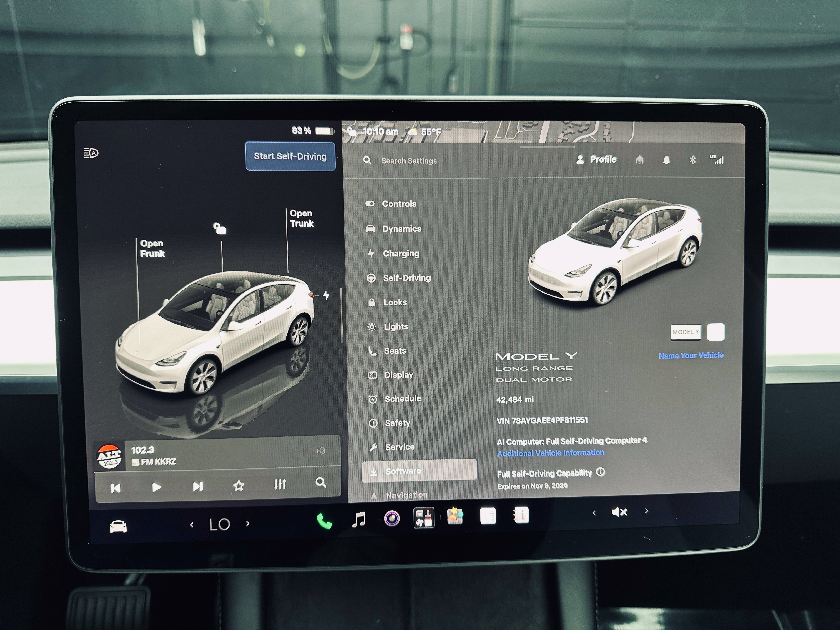Screen dimensions: 840x630
Task: Tap Full Self-Driving Capability info icon
Action: click(x=600, y=472)
